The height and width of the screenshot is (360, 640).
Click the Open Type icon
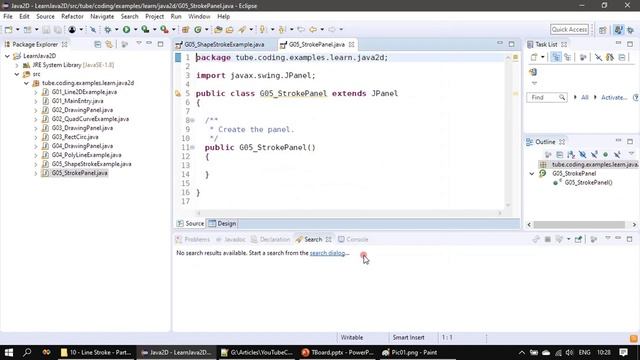(x=218, y=29)
